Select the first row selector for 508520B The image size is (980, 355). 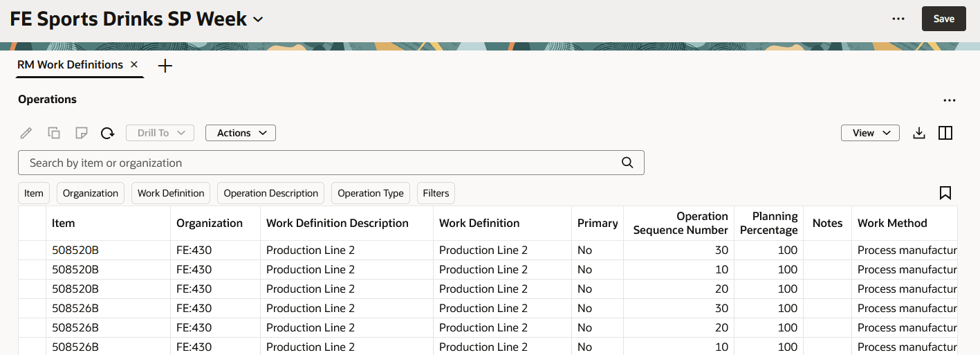pyautogui.click(x=32, y=250)
